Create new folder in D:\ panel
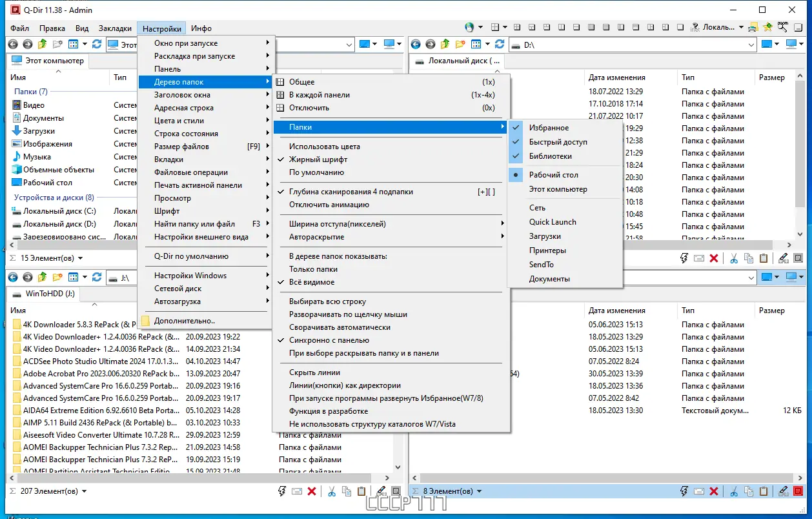Viewport: 812px width, 519px height. click(x=460, y=45)
